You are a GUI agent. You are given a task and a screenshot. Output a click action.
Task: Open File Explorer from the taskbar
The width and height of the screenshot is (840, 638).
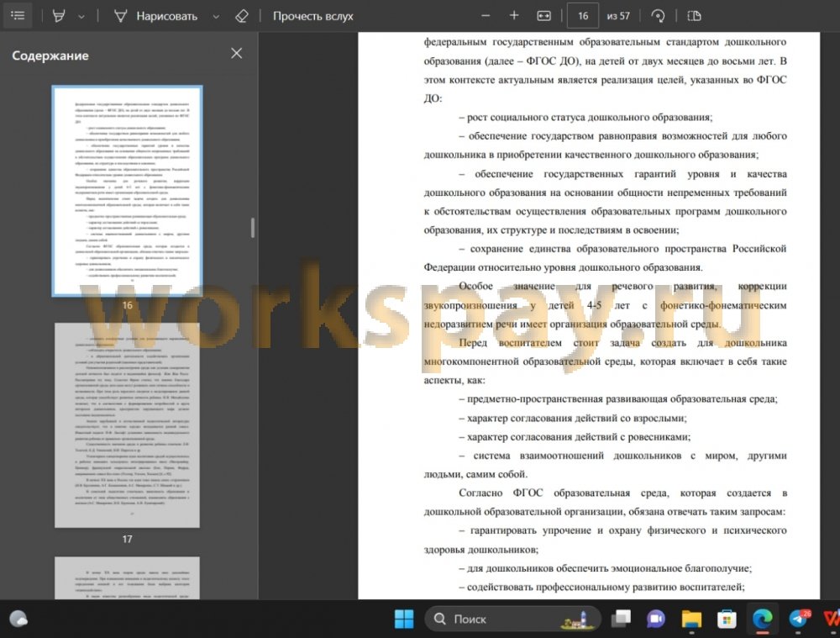[691, 619]
